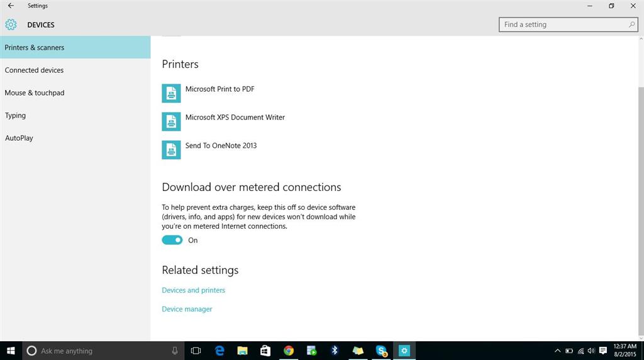Click the Send To OneNote 2013 name

click(x=221, y=146)
